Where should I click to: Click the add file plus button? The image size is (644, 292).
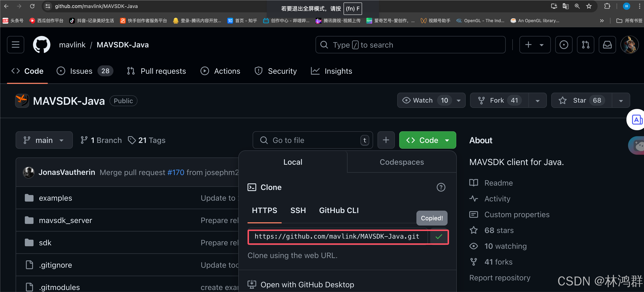(386, 140)
